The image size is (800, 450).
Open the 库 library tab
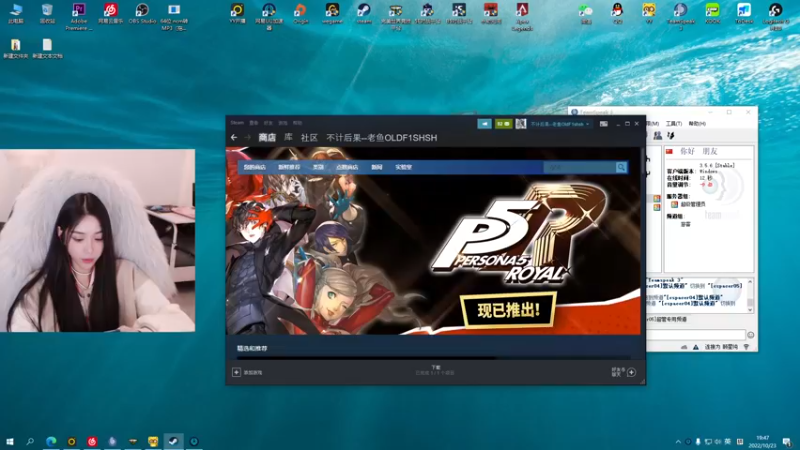[288, 138]
